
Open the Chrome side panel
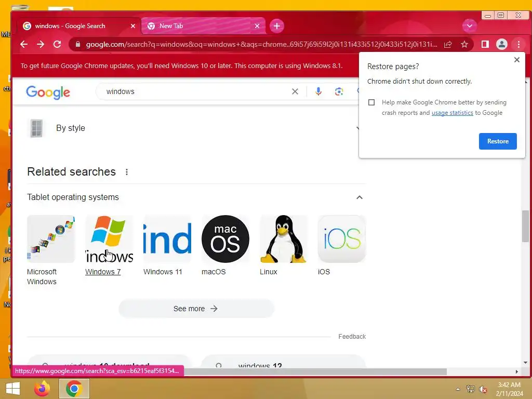coord(485,44)
